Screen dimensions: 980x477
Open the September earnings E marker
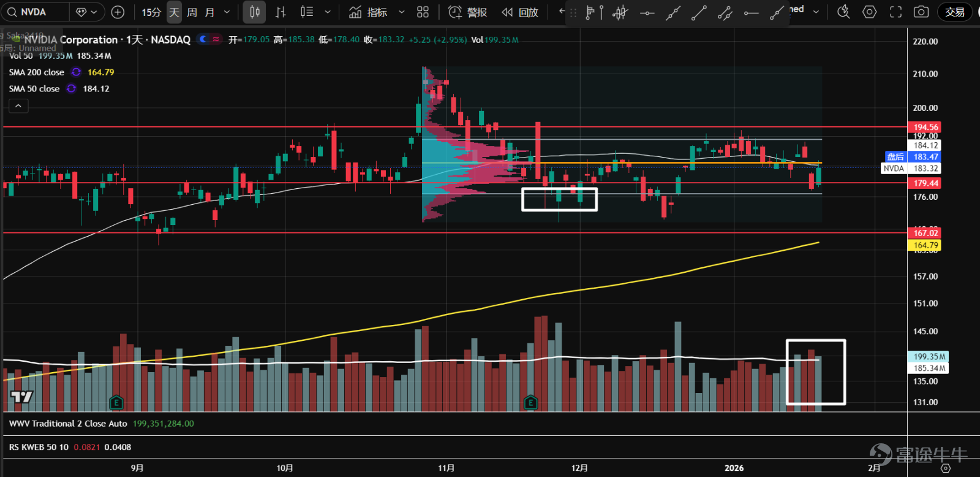[x=116, y=403]
